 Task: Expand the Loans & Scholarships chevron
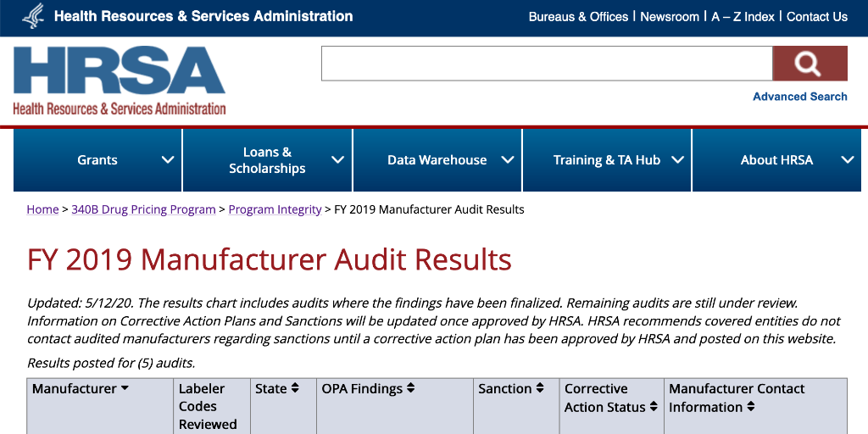pos(337,160)
